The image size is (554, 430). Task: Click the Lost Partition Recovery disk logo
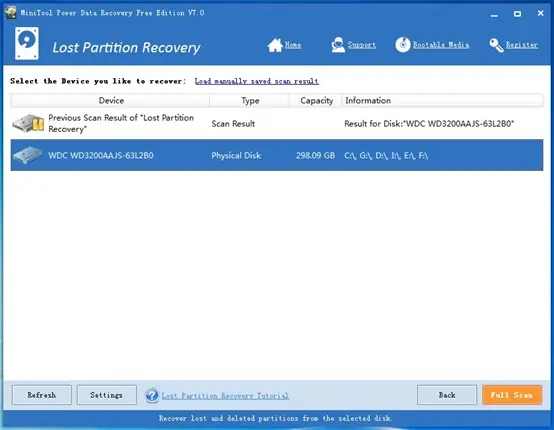[x=27, y=43]
